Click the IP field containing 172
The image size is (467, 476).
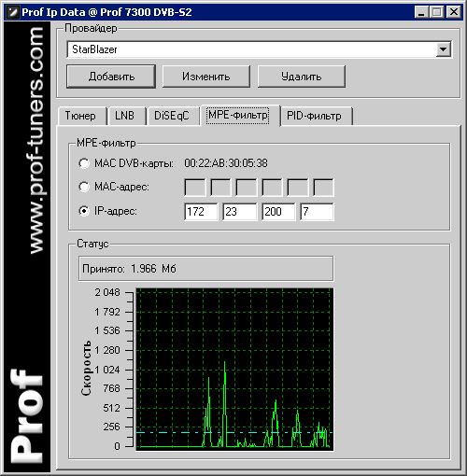(201, 212)
